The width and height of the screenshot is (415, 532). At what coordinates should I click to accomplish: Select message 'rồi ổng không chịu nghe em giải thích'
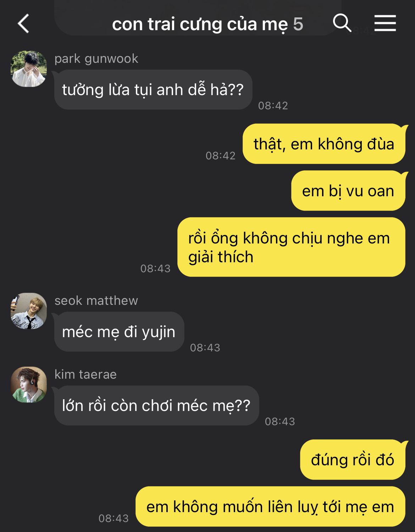(291, 247)
